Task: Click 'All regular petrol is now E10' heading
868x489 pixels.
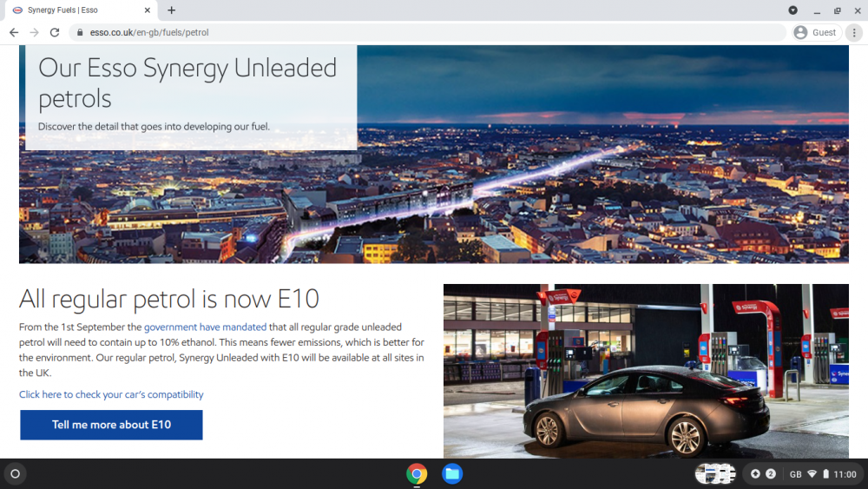Action: 169,299
